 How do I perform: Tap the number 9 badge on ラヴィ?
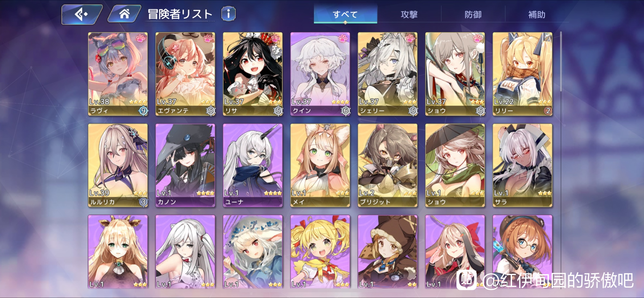click(143, 111)
